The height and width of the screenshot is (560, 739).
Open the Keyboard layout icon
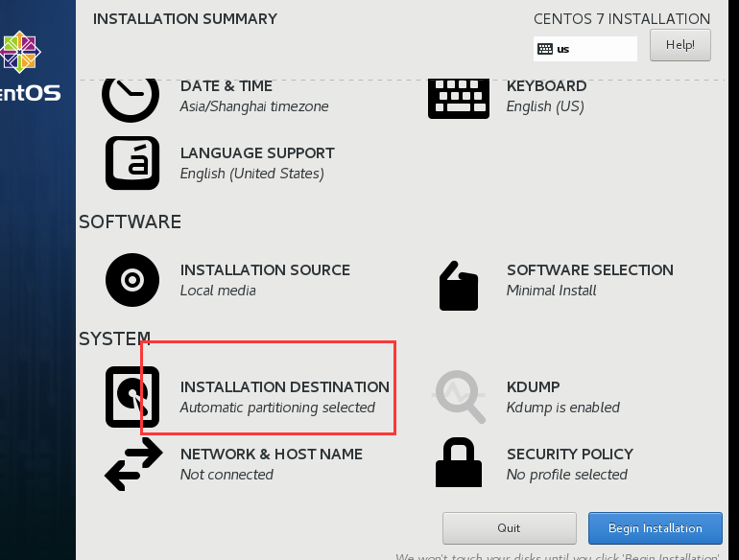coord(459,99)
